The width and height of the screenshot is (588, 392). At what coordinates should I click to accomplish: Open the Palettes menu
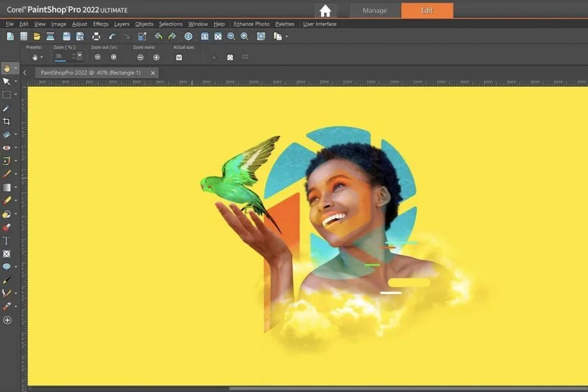(285, 24)
